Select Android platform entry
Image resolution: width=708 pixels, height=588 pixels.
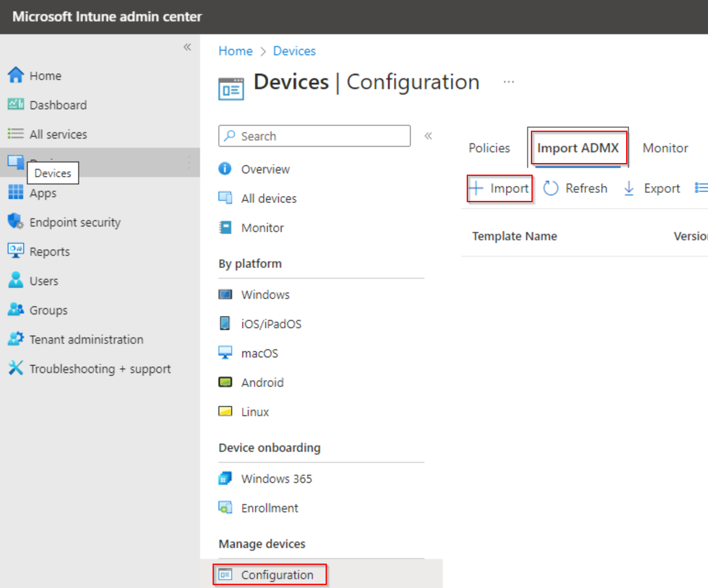[262, 383]
